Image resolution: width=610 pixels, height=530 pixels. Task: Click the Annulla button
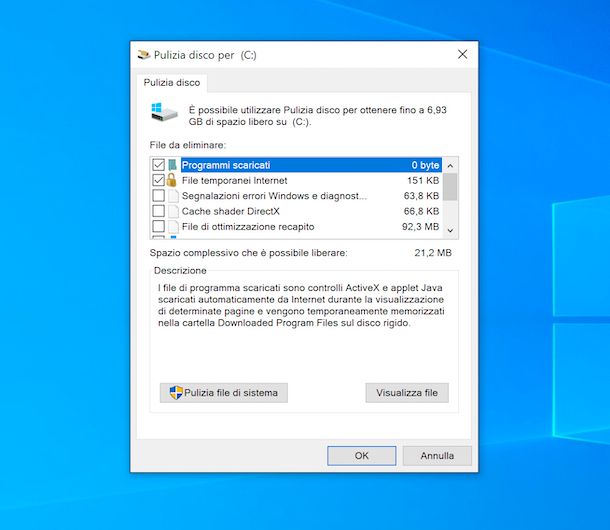click(437, 456)
